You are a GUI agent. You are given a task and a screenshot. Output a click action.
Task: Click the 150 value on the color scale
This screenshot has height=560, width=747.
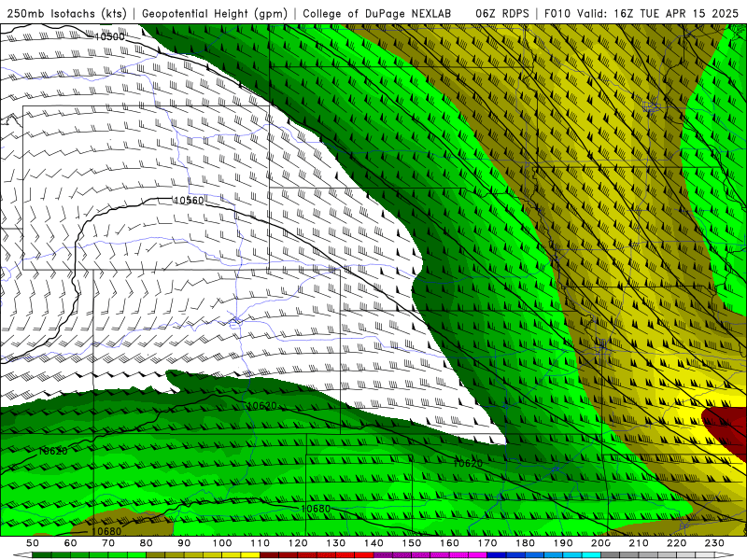(412, 543)
